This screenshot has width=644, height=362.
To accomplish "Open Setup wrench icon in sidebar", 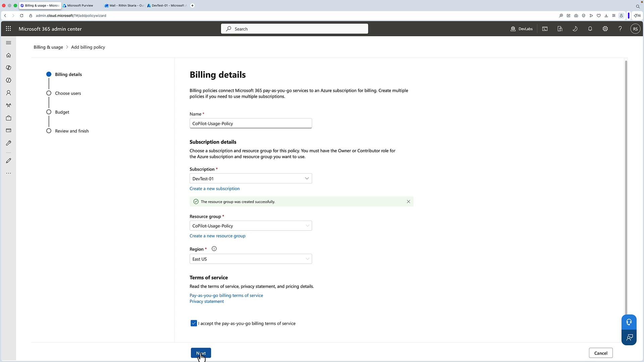I will 9,143.
